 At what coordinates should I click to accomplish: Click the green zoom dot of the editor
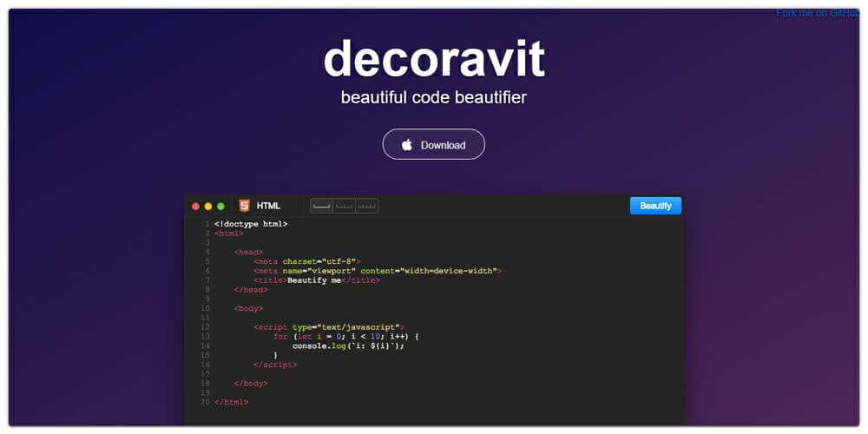pos(220,207)
